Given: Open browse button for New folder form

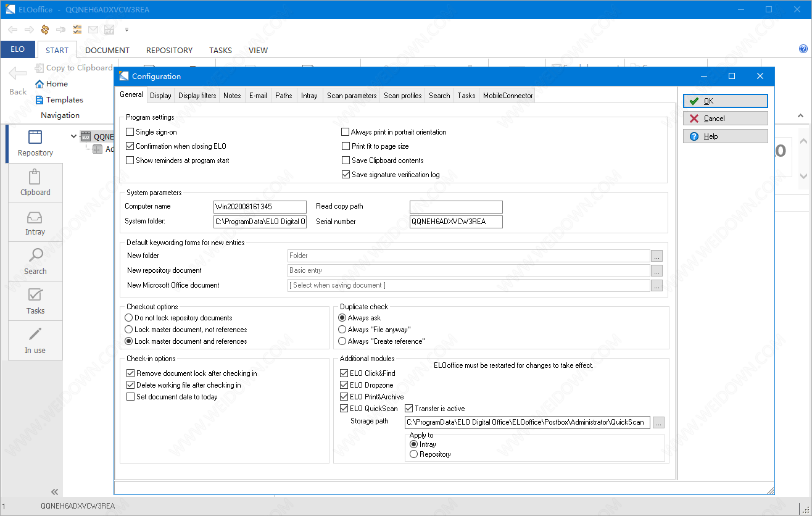Looking at the screenshot, I should (657, 256).
